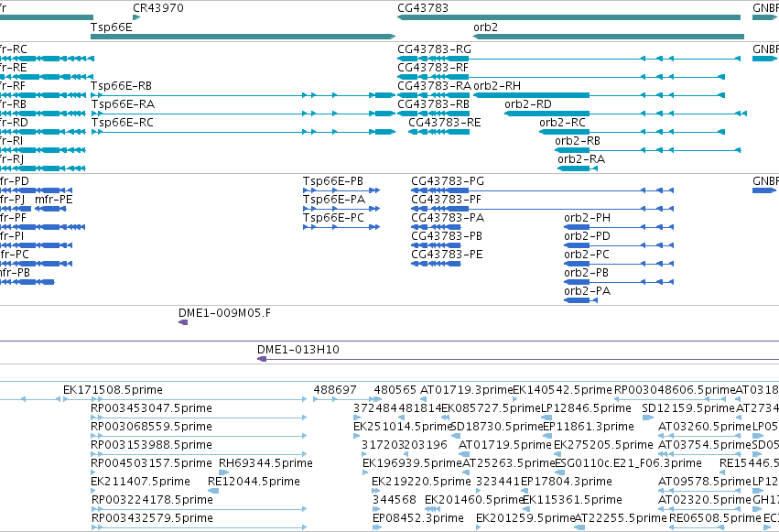
Task: Click the CR43970 gene feature
Action: click(x=136, y=17)
